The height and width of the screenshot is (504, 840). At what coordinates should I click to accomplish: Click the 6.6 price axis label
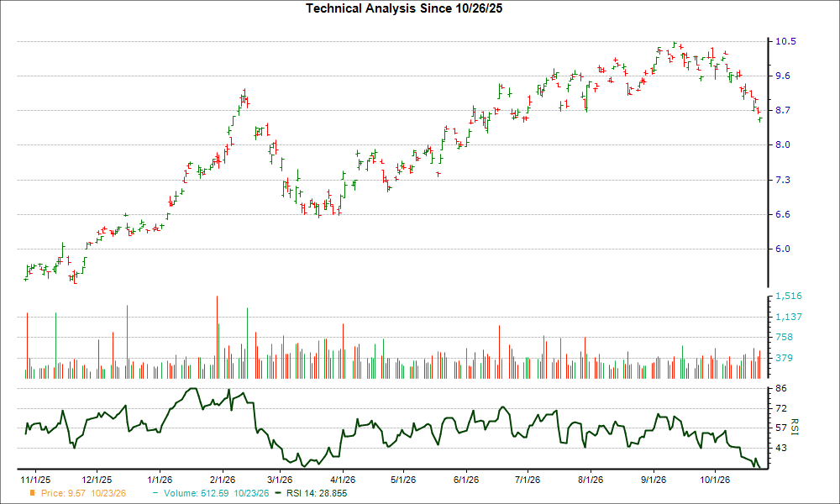point(783,214)
